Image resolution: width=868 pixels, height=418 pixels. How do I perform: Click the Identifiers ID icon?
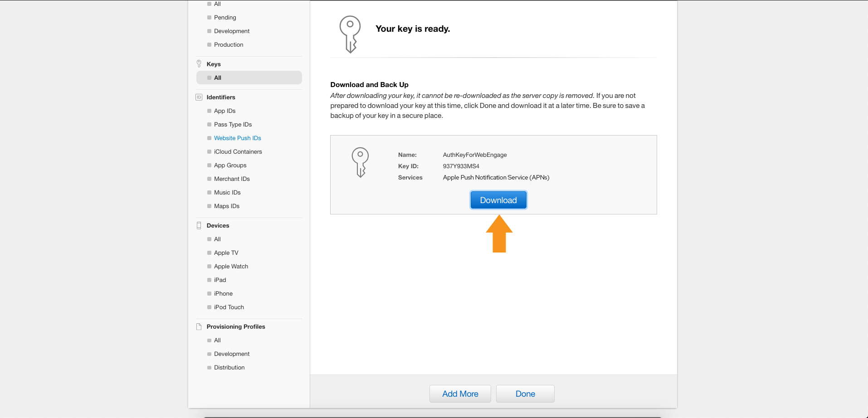pos(199,97)
